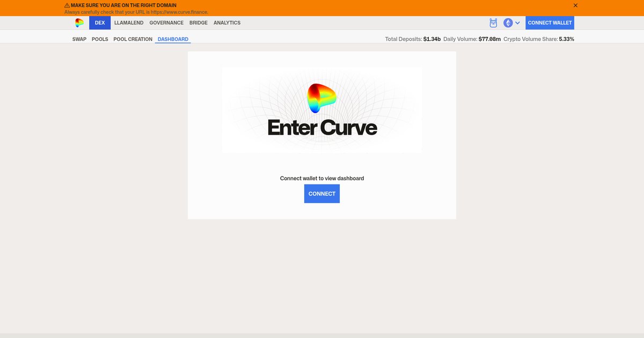Image resolution: width=644 pixels, height=338 pixels.
Task: Navigate to BRIDGE page
Action: click(x=199, y=23)
